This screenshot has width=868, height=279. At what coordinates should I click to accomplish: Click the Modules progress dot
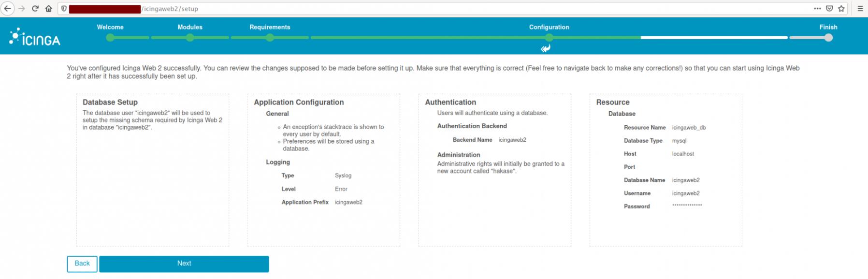click(190, 38)
